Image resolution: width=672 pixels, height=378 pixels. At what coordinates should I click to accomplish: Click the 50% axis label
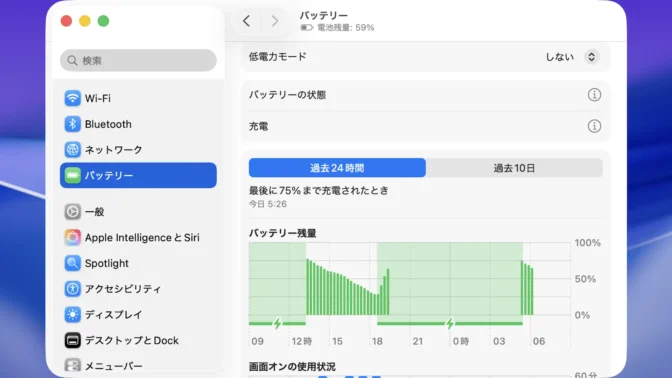tap(585, 279)
